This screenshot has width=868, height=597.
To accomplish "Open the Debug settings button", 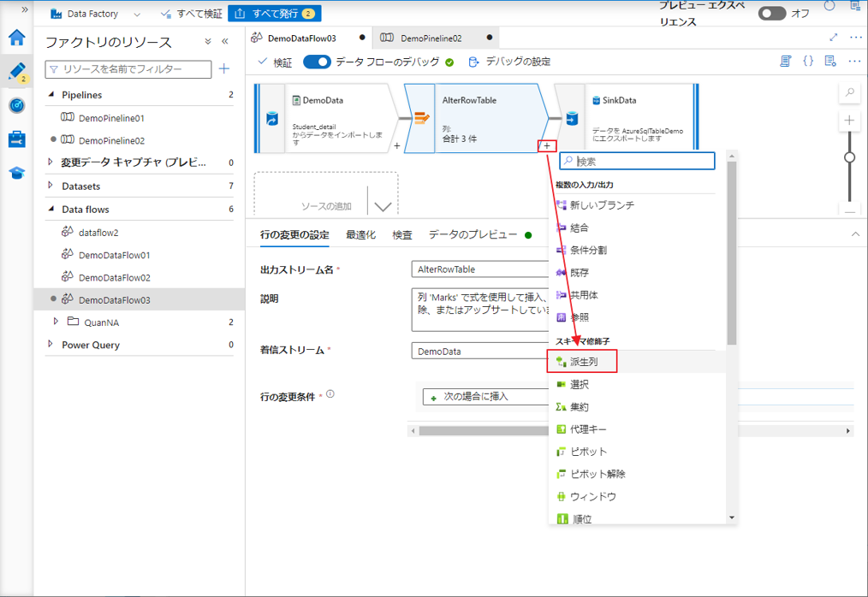I will pyautogui.click(x=509, y=62).
